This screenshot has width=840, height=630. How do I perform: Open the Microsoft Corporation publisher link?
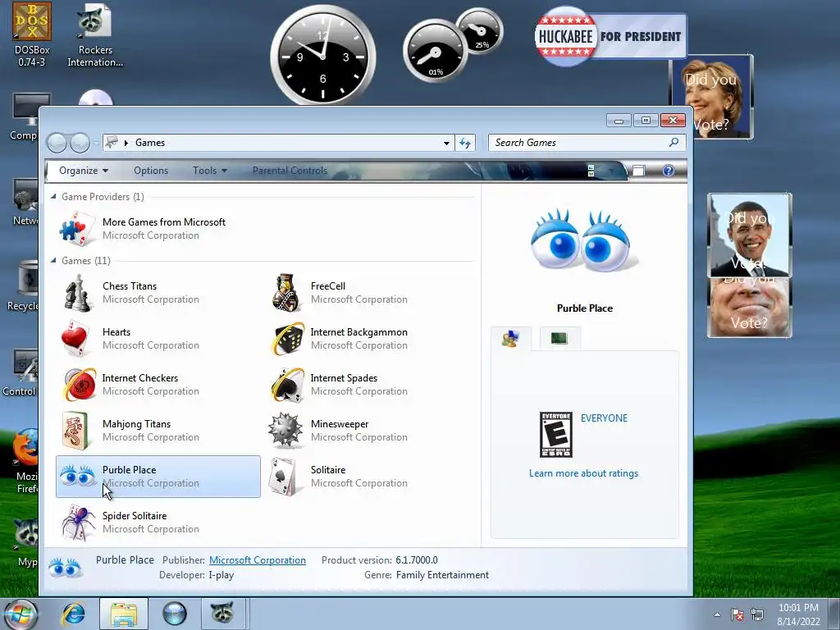click(x=257, y=559)
